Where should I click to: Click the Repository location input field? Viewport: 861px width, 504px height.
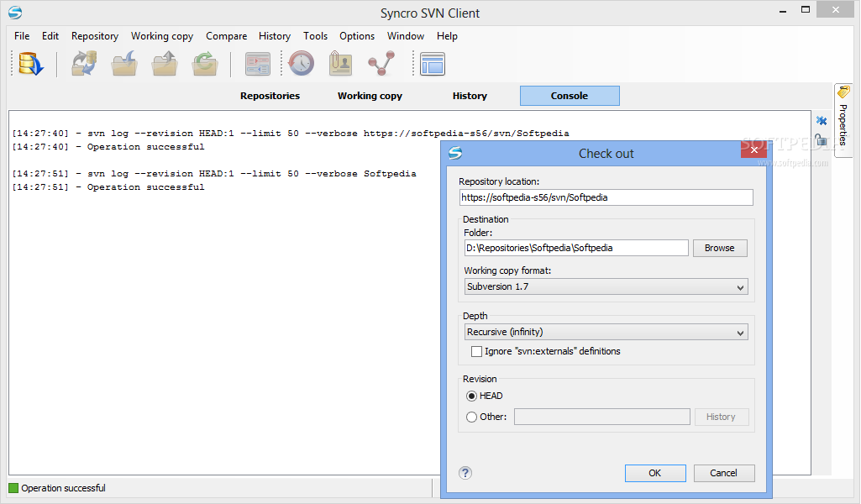coord(606,197)
